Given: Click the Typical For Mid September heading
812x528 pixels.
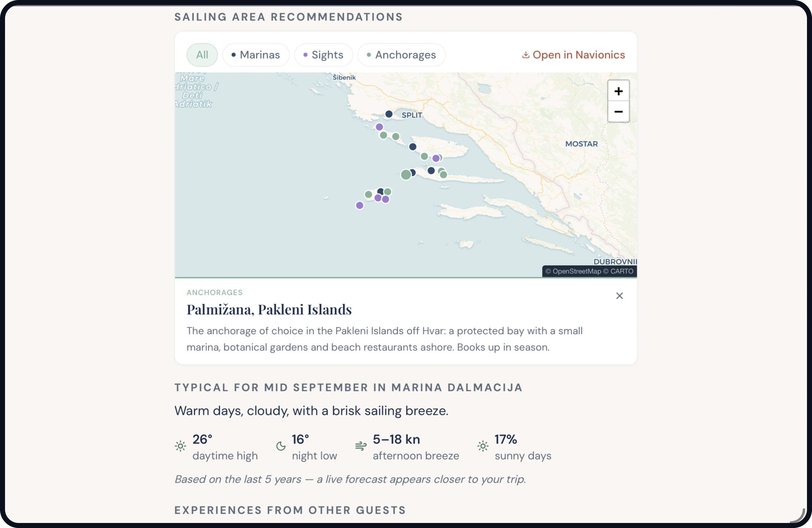Looking at the screenshot, I should 348,388.
